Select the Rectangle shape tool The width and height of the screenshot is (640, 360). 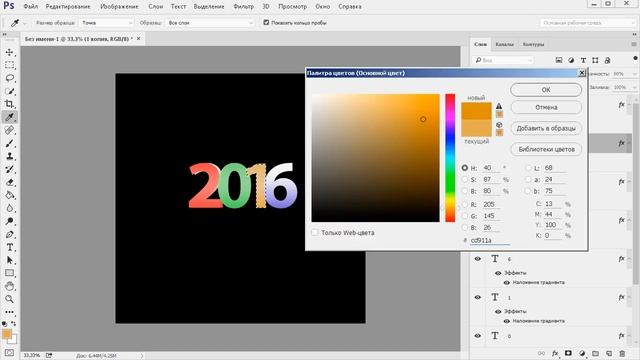pos(10,273)
